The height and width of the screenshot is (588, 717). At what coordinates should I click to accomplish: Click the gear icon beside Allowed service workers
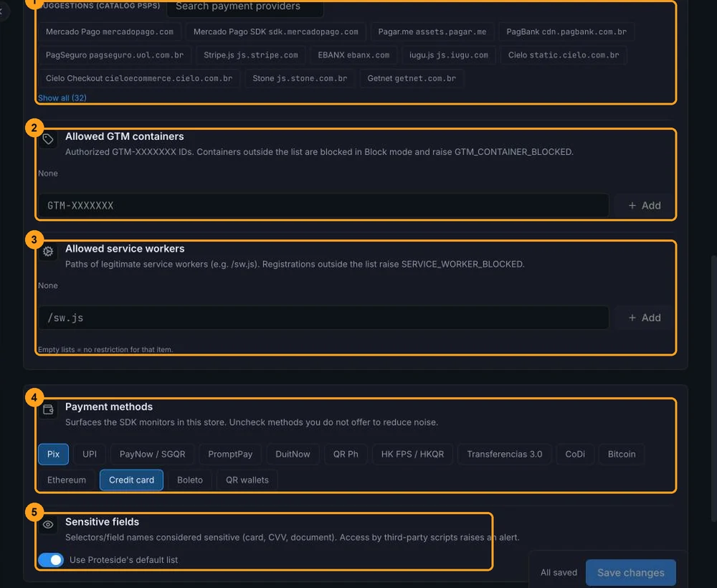48,251
